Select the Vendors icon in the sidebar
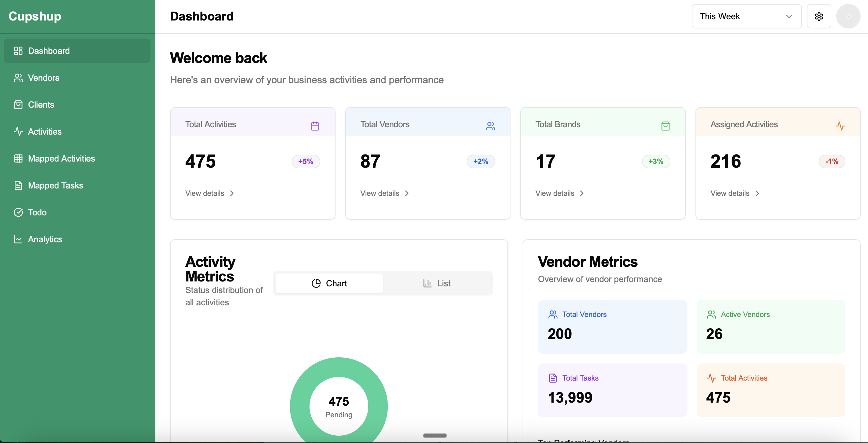The image size is (868, 443). coord(18,77)
